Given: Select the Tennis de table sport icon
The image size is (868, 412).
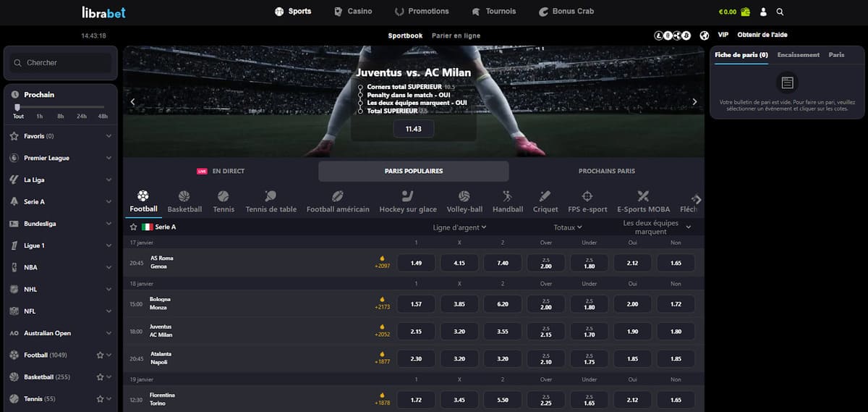Looking at the screenshot, I should click(x=271, y=196).
